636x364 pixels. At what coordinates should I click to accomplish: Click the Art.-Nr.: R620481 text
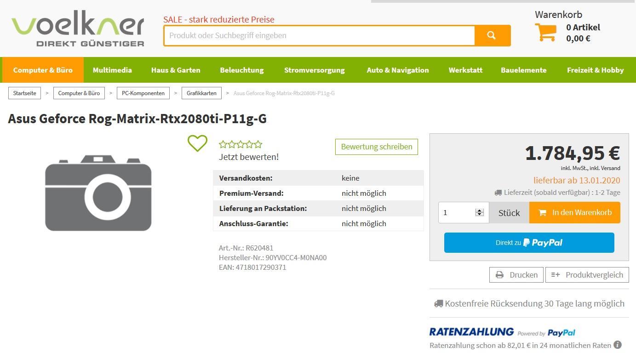pos(246,248)
